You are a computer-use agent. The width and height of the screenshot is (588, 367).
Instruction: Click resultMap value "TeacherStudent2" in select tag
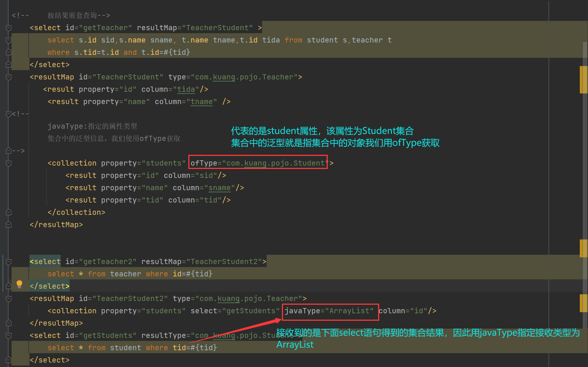click(x=224, y=262)
